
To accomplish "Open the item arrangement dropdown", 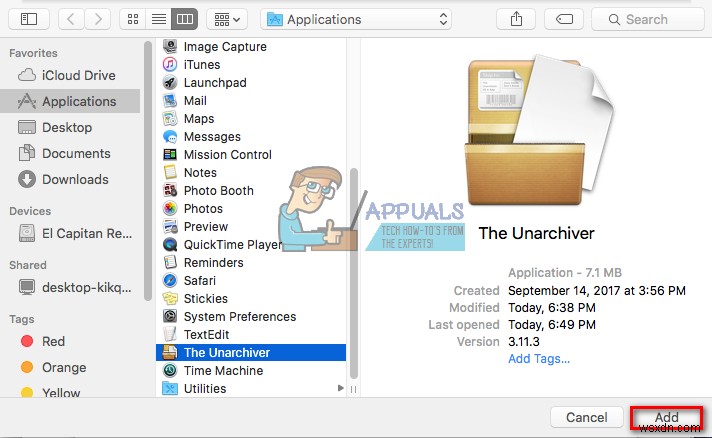I will point(227,20).
